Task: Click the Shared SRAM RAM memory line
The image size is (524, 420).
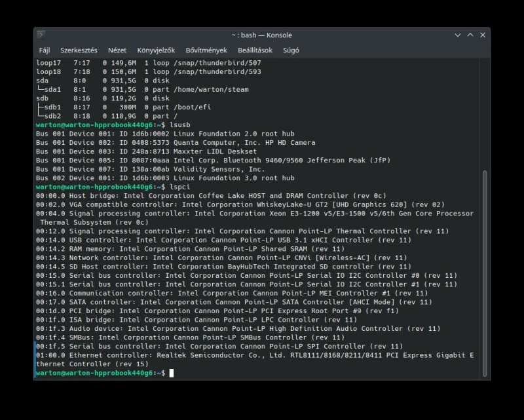Action: [191, 249]
